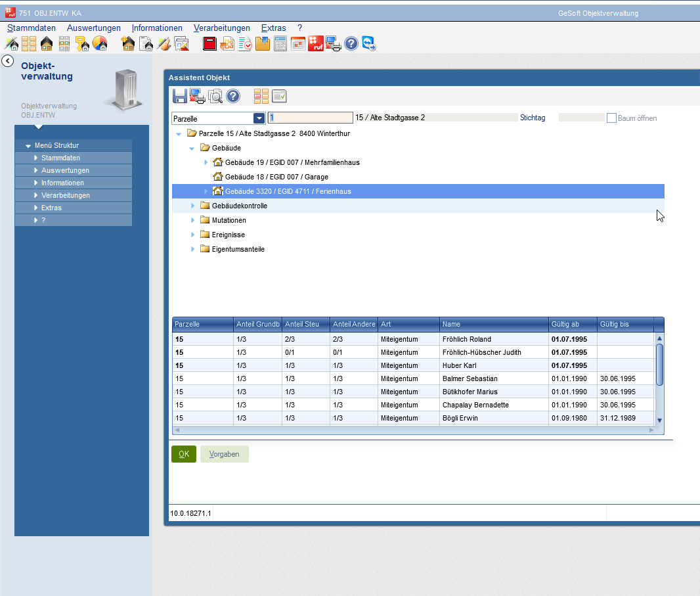
Task: Click the pencil-and-house icon in the main toolbar
Action: coord(11,44)
